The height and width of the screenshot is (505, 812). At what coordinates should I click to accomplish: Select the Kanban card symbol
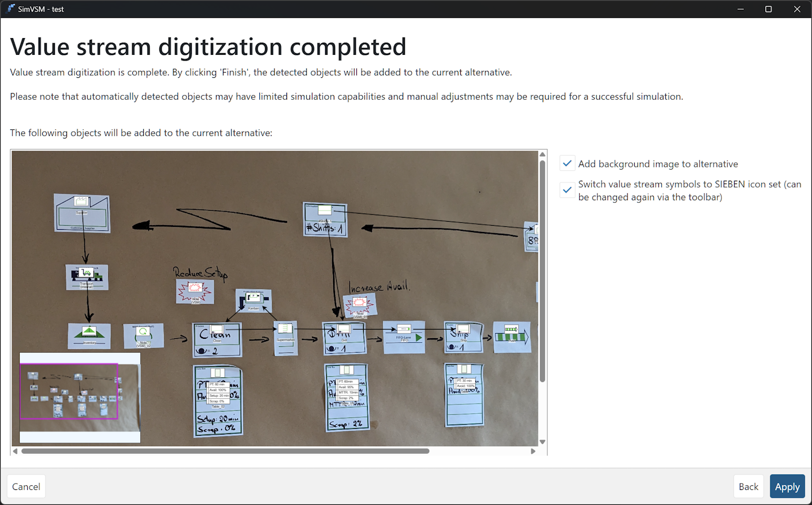pos(254,301)
